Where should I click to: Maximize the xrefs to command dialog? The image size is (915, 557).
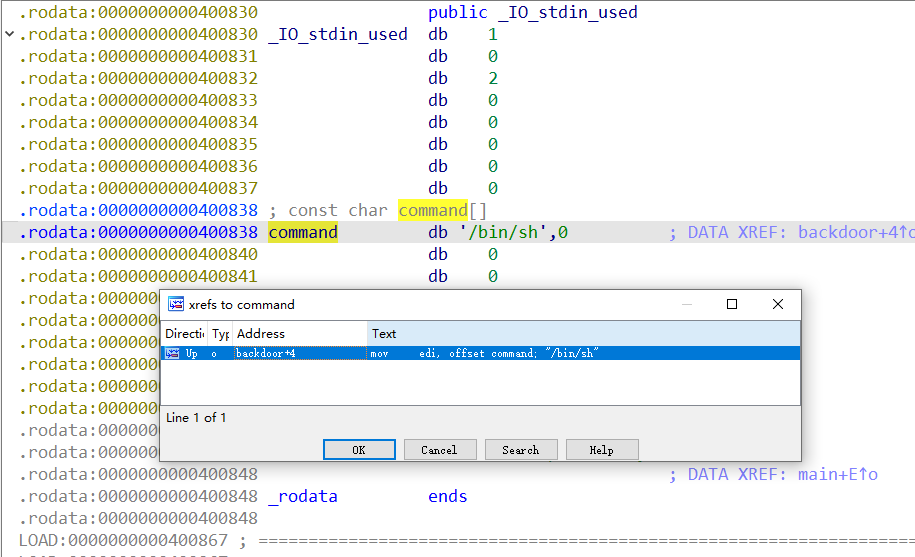tap(732, 304)
